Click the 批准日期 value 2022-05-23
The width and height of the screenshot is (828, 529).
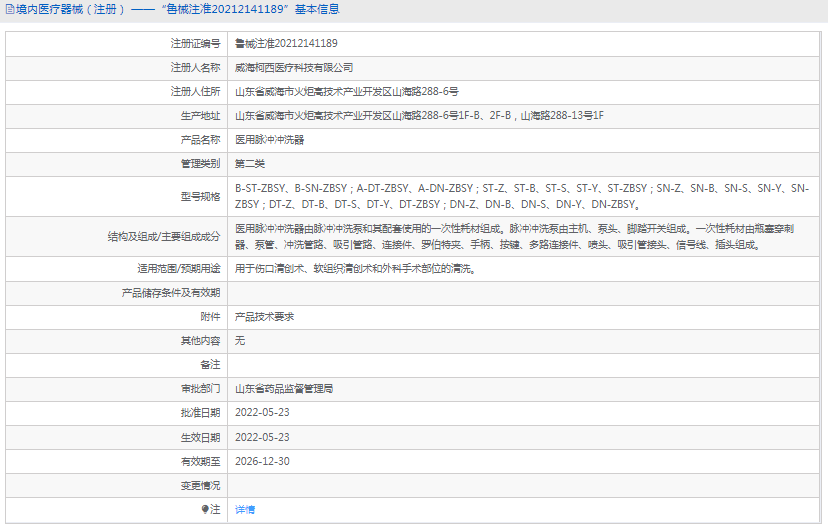pyautogui.click(x=262, y=413)
